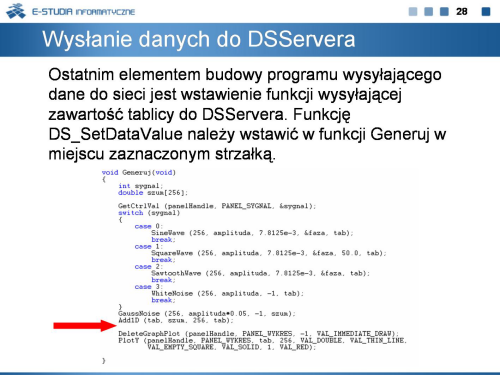Screen dimensions: 500x375
Task: Click the double szum[256] declaration line
Action: (x=153, y=193)
